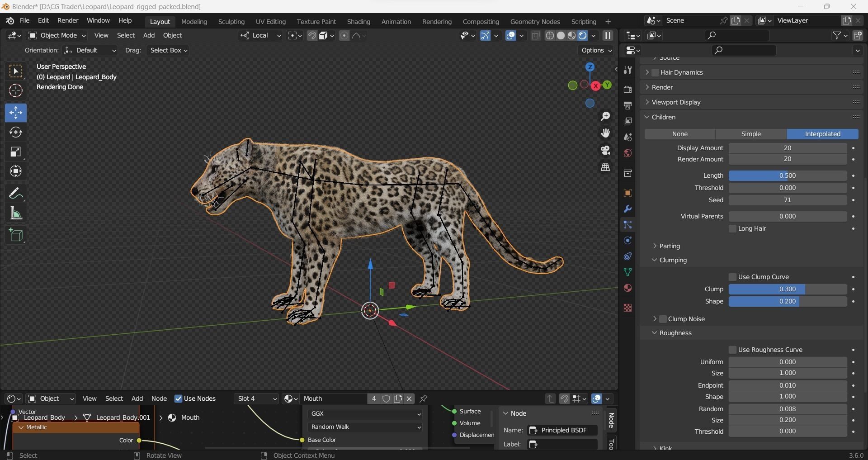Open the Random Walk subsurface dropdown
This screenshot has height=460, width=868.
(365, 427)
